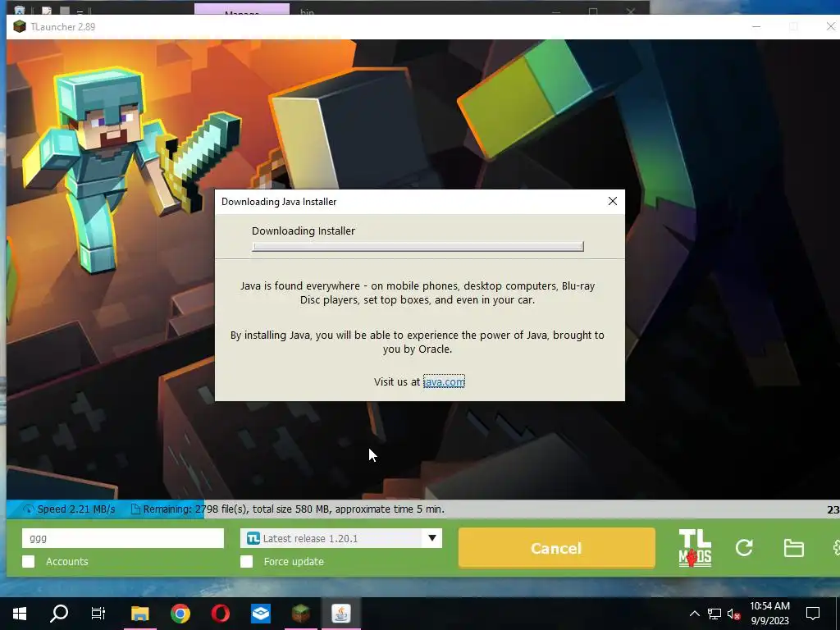This screenshot has width=840, height=630.
Task: Click the TLauncher grass block title icon
Action: (x=20, y=27)
